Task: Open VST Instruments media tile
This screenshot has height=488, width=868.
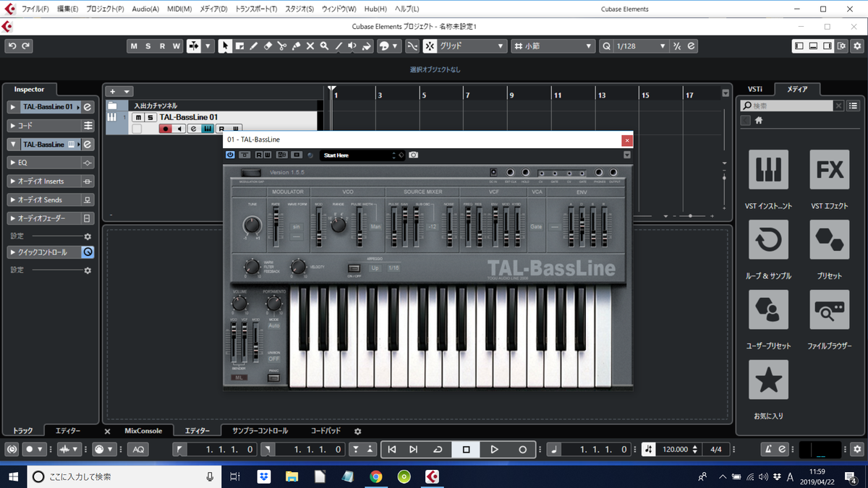Action: click(x=768, y=170)
